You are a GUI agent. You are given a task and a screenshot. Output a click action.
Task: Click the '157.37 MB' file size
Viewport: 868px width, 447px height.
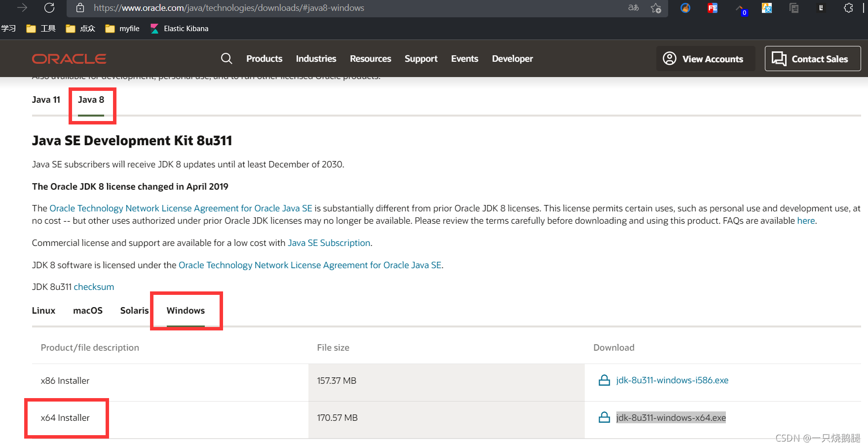337,381
